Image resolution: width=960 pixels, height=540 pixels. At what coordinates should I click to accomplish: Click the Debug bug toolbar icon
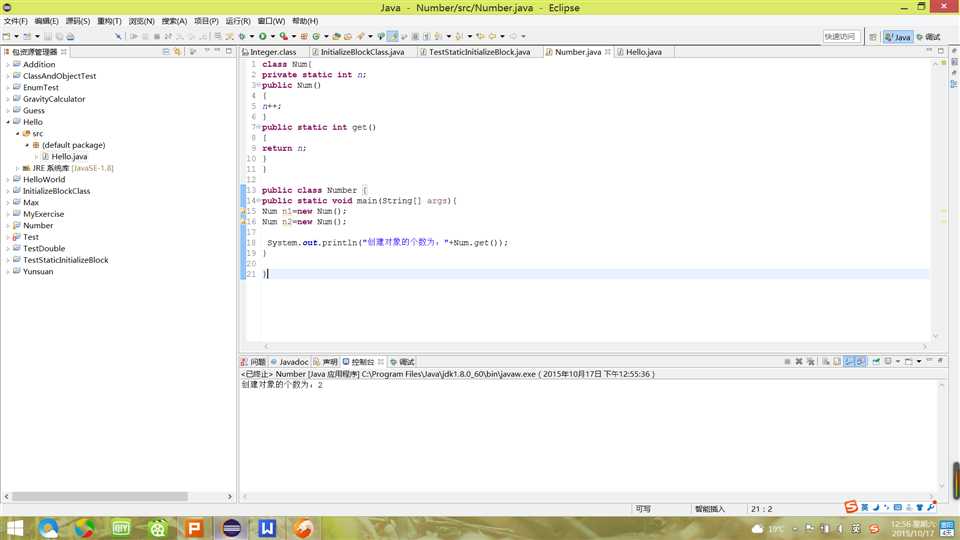click(x=242, y=36)
